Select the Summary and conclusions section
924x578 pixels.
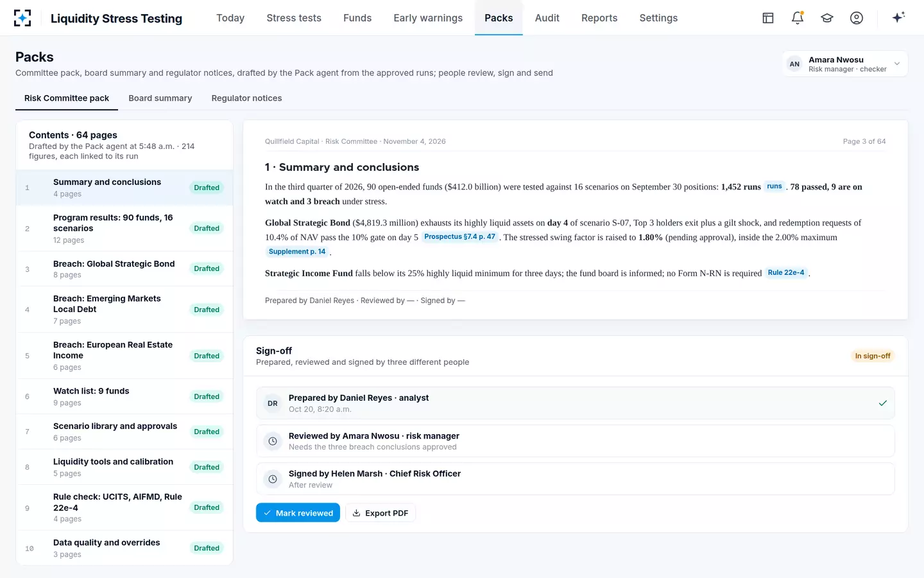[124, 188]
